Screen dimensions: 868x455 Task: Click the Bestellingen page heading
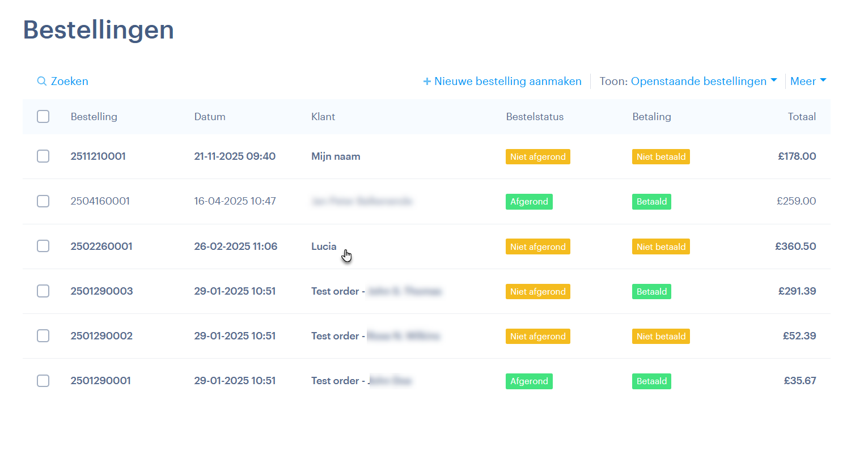[x=99, y=30]
